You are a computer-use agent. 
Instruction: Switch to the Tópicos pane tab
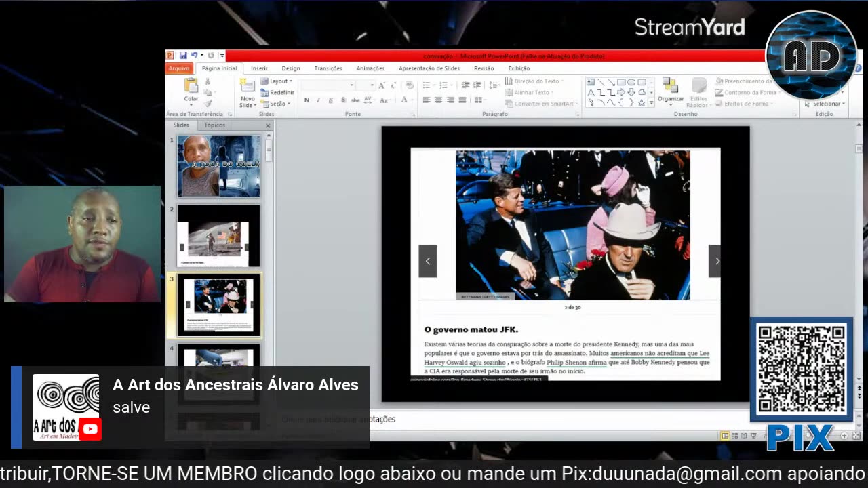[x=214, y=125]
